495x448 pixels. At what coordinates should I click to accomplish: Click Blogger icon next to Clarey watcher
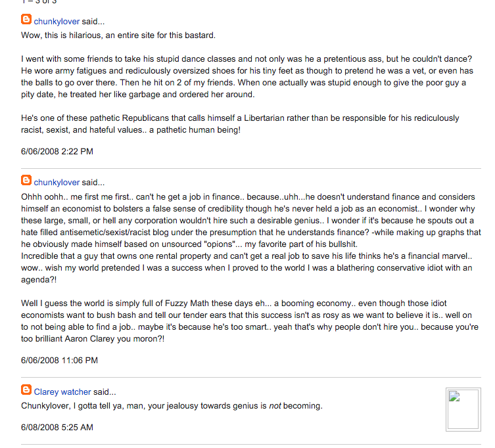(26, 390)
